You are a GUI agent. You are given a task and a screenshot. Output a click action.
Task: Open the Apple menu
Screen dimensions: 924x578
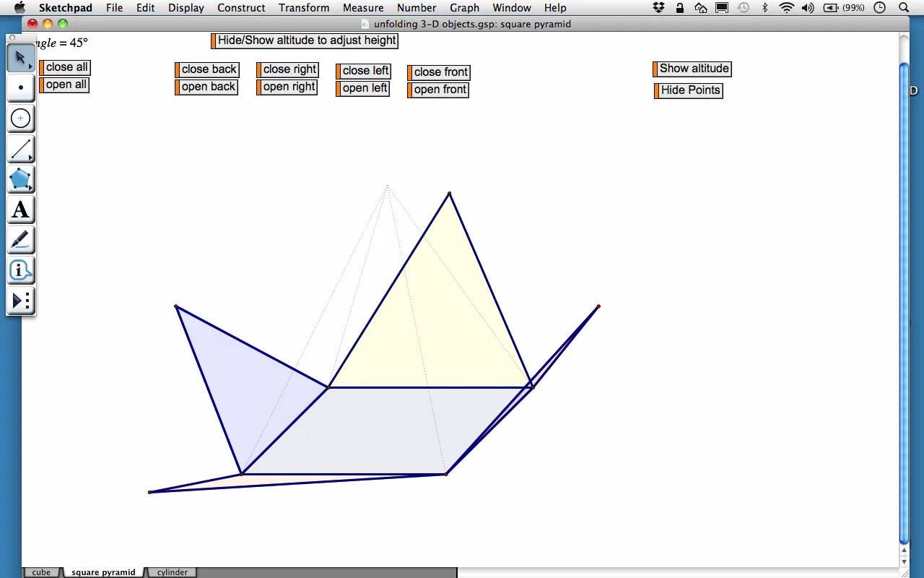coord(19,8)
